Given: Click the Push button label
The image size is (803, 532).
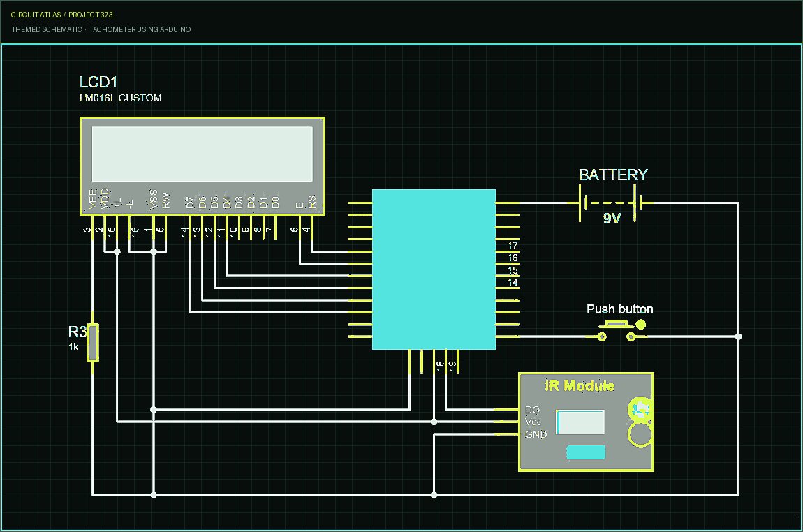Looking at the screenshot, I should pyautogui.click(x=619, y=309).
